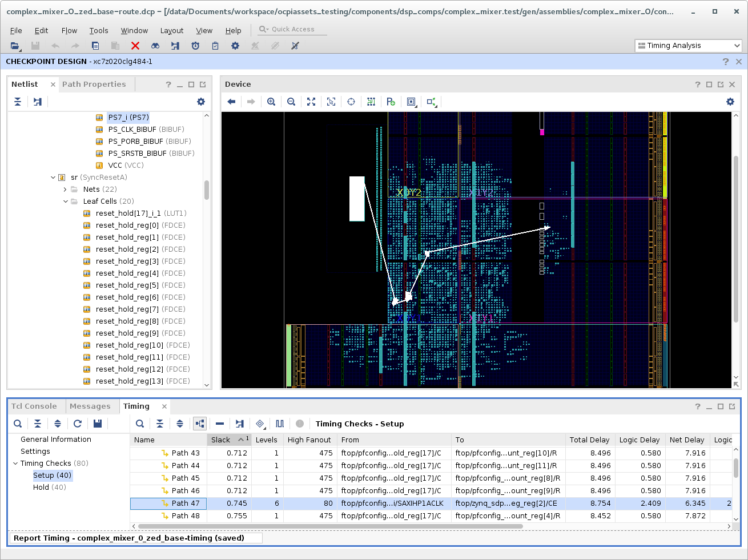This screenshot has width=748, height=560.
Task: Click the Timing waveform icon
Action: [x=280, y=424]
